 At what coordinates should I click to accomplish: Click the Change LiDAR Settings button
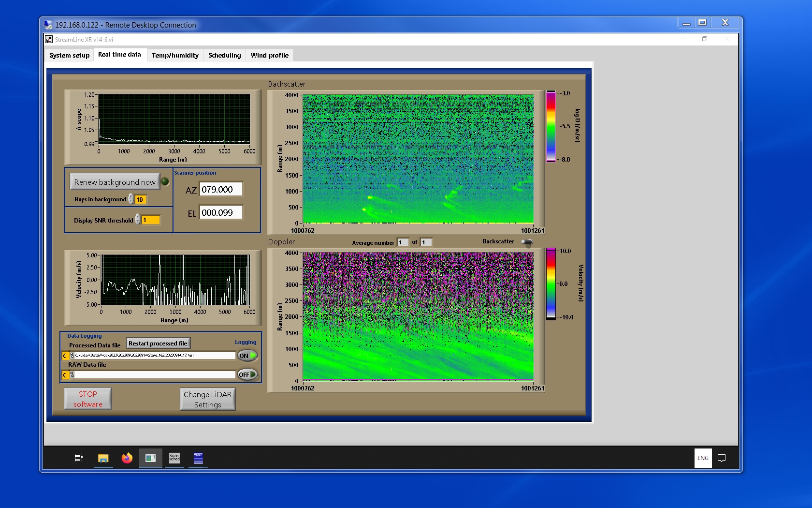pyautogui.click(x=207, y=400)
